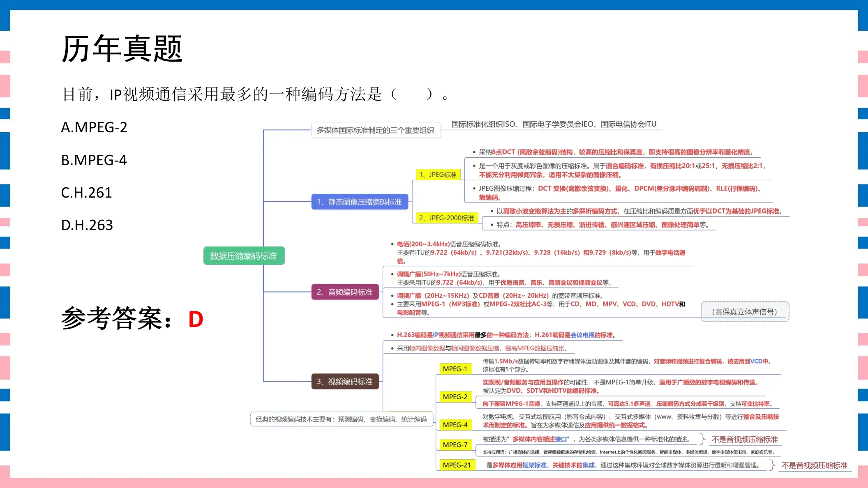Click the yellow MPEG-1 label

[x=455, y=369]
